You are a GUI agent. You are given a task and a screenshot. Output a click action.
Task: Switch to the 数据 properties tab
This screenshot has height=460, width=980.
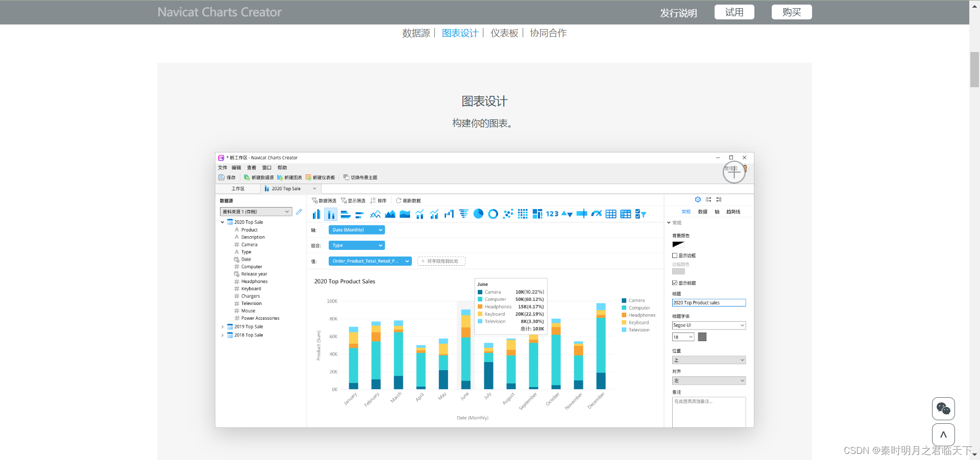pyautogui.click(x=703, y=212)
